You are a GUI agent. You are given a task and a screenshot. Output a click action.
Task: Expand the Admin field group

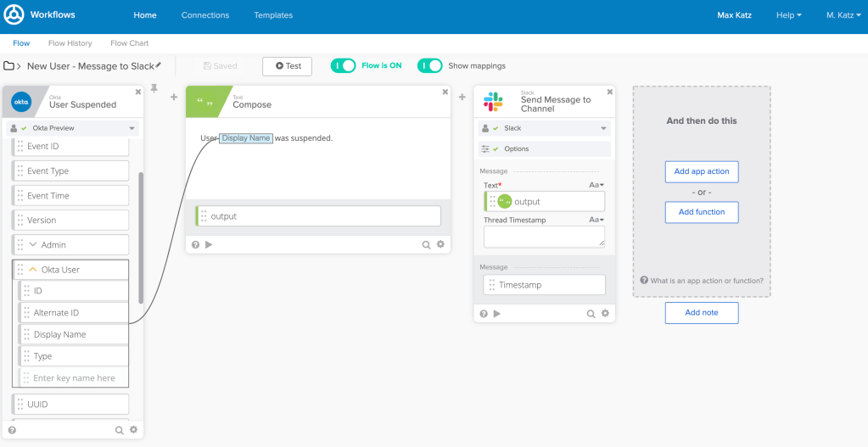tap(33, 244)
